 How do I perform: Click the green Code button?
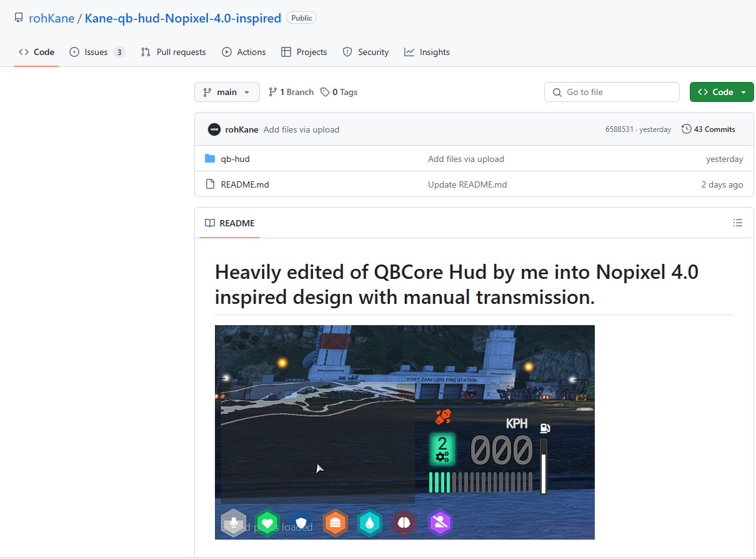point(722,92)
